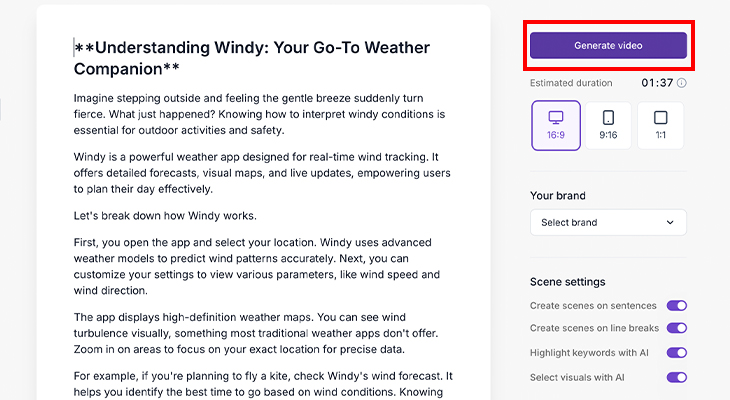The image size is (730, 400).
Task: Choose the 9:16 portrait phone icon
Action: tap(608, 126)
